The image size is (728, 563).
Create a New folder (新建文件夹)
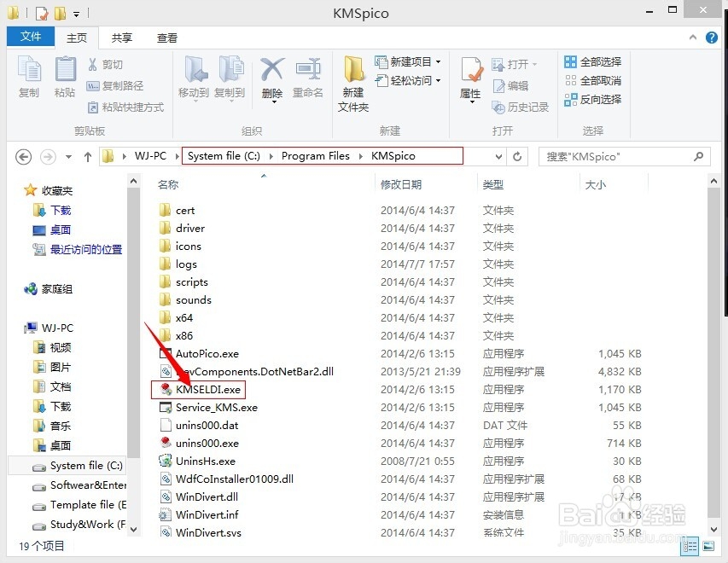[x=353, y=84]
